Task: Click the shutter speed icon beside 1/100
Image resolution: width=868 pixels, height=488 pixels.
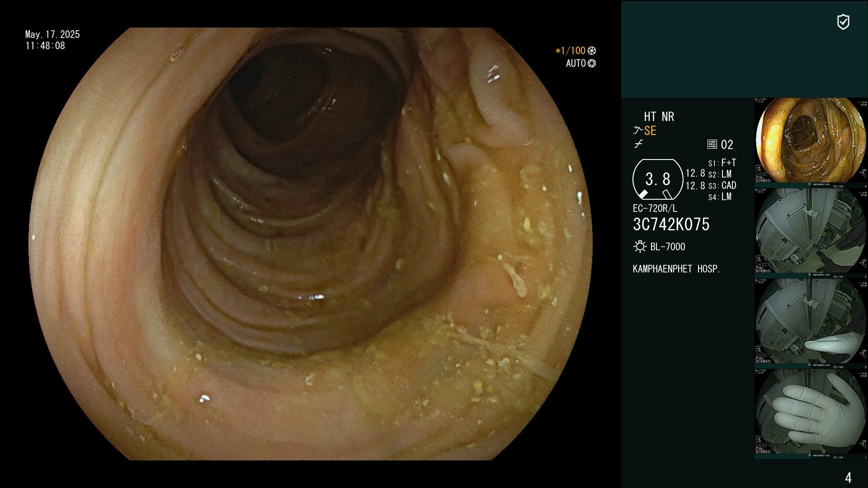Action: 592,51
